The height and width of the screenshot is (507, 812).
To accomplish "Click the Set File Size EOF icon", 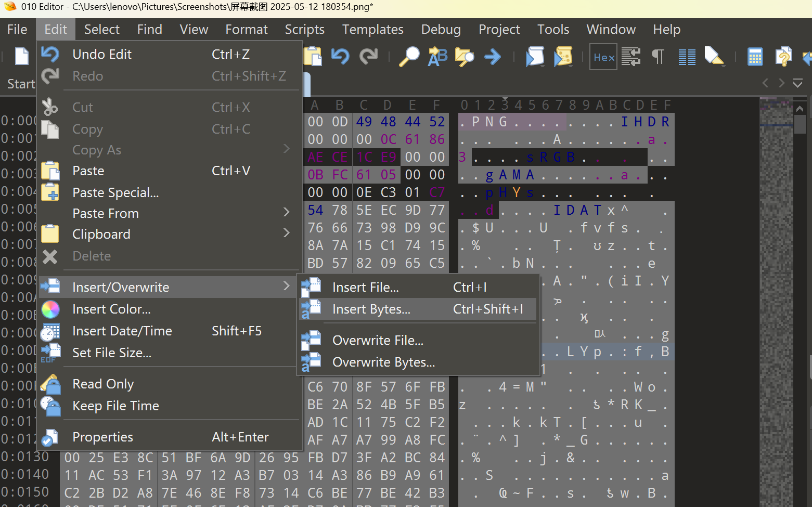I will pos(50,353).
